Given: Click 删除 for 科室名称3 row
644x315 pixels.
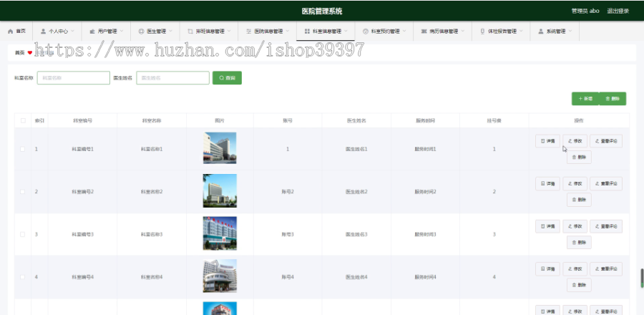Looking at the screenshot, I should pyautogui.click(x=579, y=242).
